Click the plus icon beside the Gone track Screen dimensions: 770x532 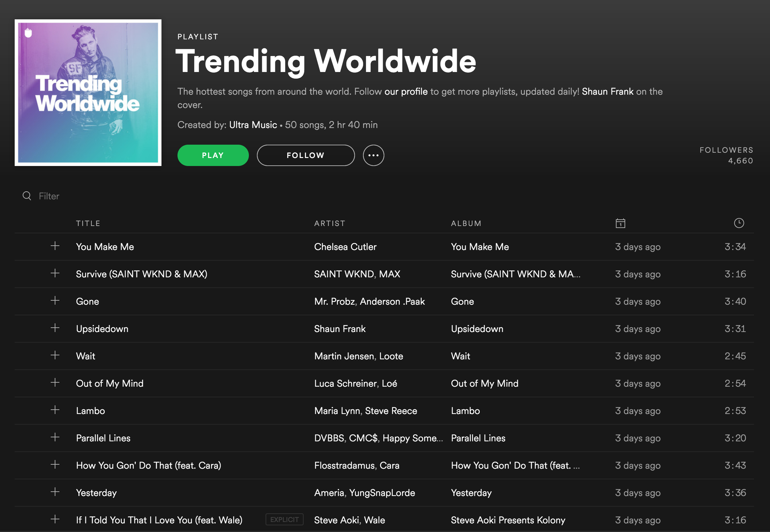(55, 301)
